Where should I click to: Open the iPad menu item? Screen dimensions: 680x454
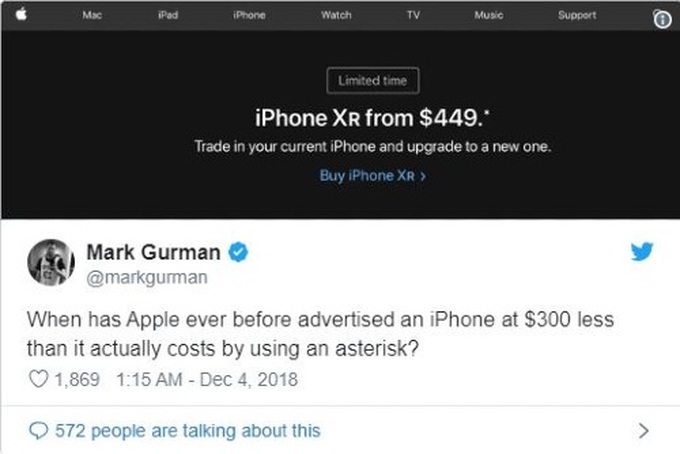point(168,15)
